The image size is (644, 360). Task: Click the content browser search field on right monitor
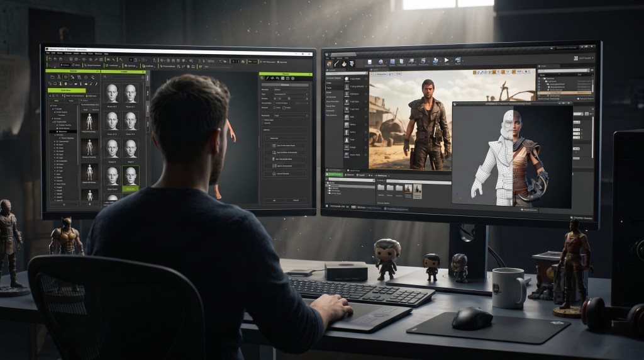(419, 181)
